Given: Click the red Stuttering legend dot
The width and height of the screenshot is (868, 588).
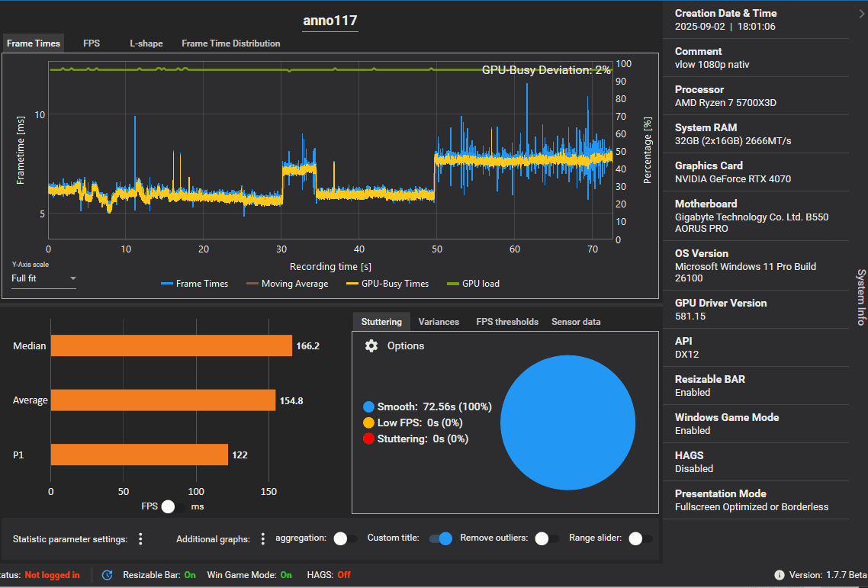Looking at the screenshot, I should 368,439.
